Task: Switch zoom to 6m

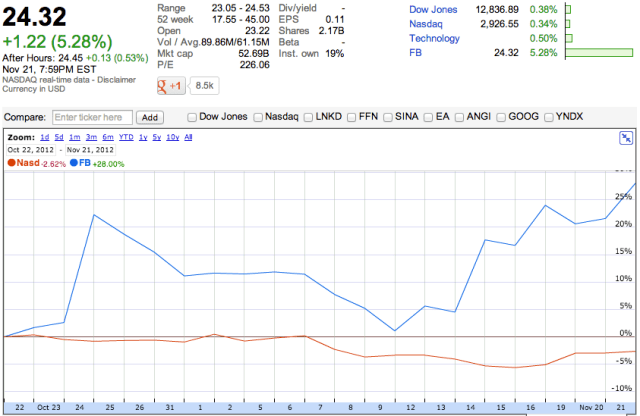Action: (x=108, y=137)
